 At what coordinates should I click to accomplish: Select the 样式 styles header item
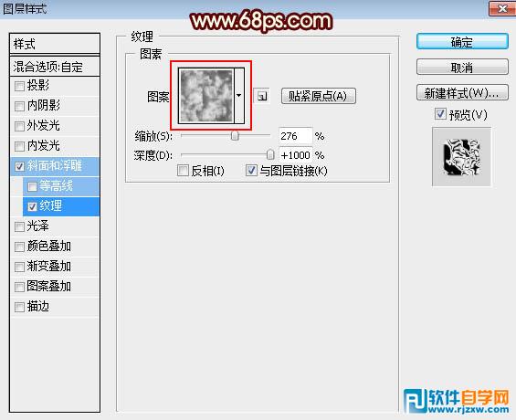click(55, 44)
